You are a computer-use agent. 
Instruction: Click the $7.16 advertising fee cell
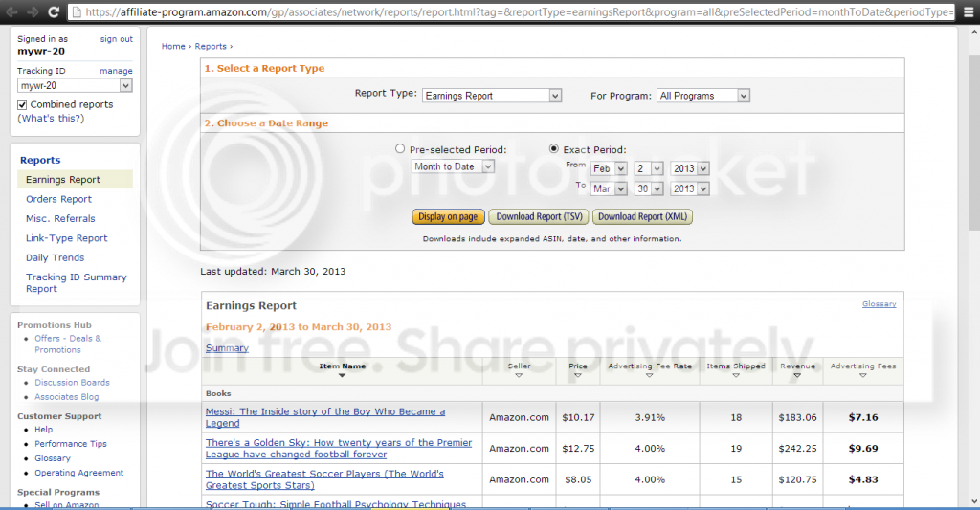pyautogui.click(x=863, y=417)
